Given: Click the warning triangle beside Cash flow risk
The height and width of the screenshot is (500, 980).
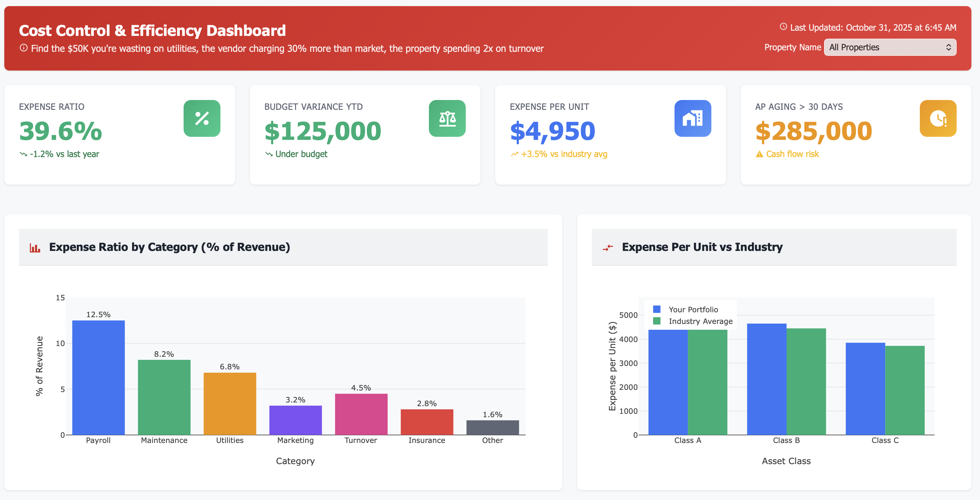Looking at the screenshot, I should click(759, 154).
